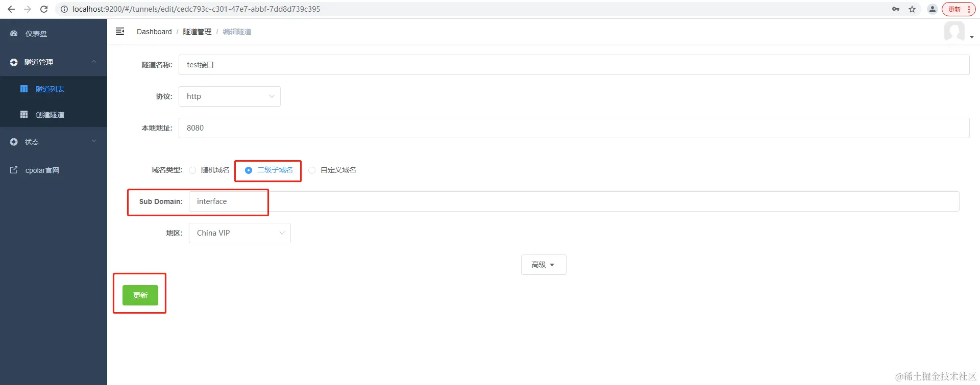Expand the 高级 advanced options

(544, 265)
